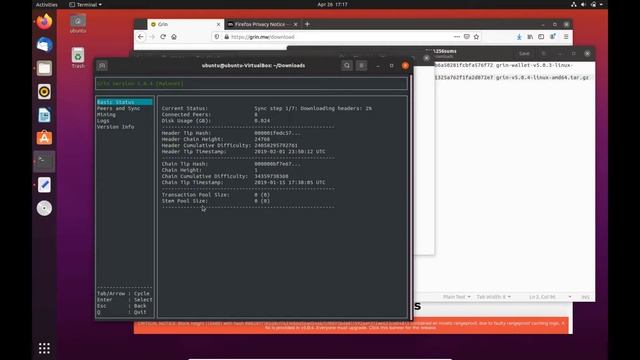
Task: Open the clock and calendar in top bar
Action: 332,4
